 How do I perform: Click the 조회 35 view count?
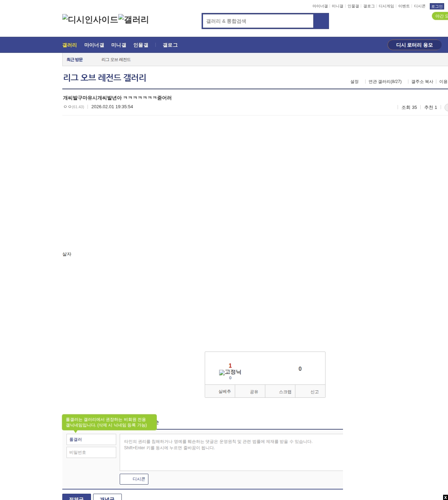tap(409, 107)
